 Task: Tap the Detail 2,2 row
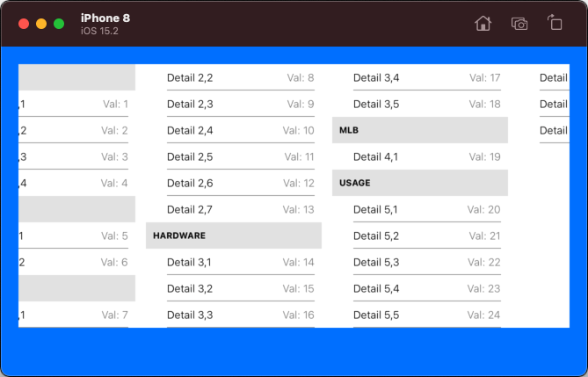pos(234,77)
